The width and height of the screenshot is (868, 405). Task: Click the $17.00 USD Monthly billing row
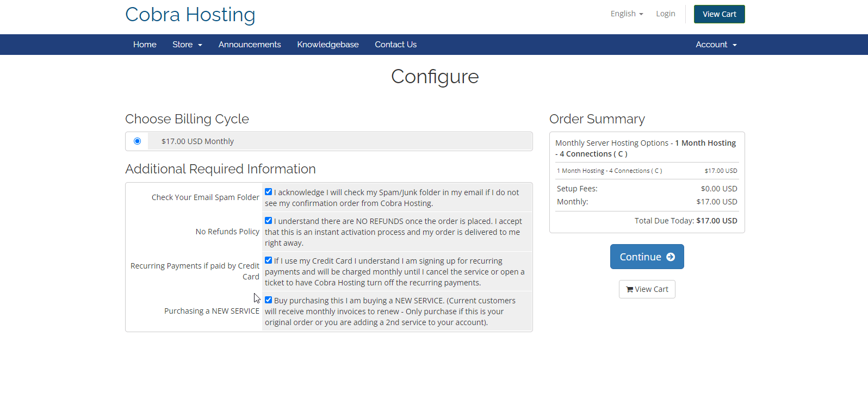click(x=329, y=141)
